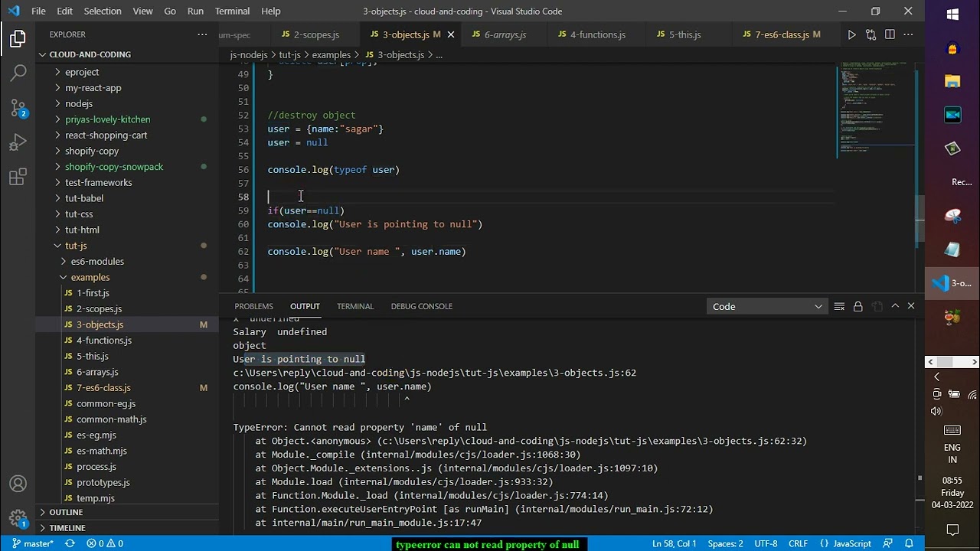
Task: Open editor More Actions ellipsis
Action: click(x=909, y=34)
